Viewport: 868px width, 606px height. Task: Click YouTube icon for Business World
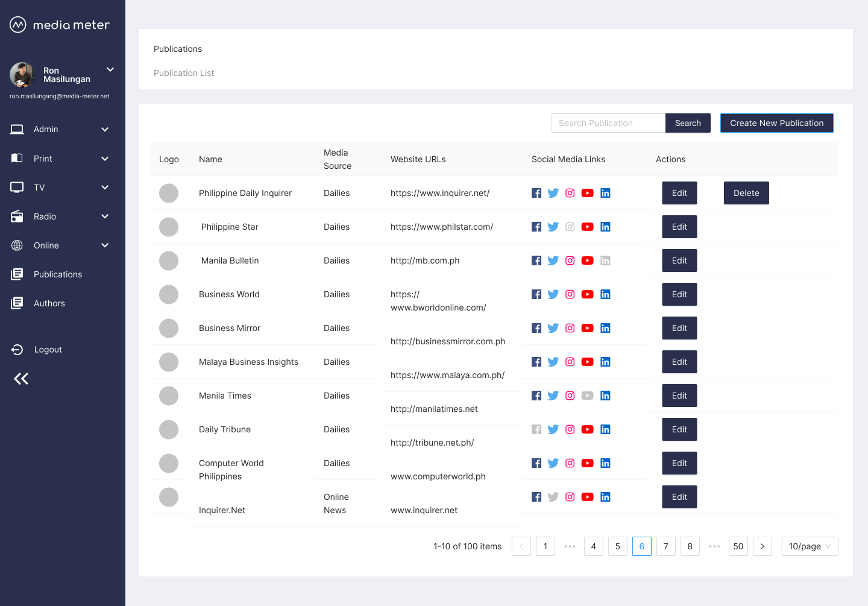pos(587,294)
